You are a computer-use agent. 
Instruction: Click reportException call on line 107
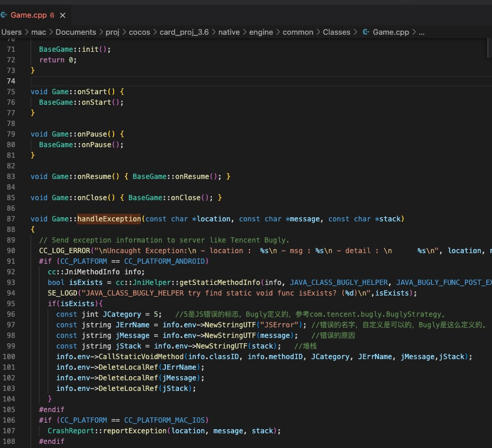coord(137,431)
